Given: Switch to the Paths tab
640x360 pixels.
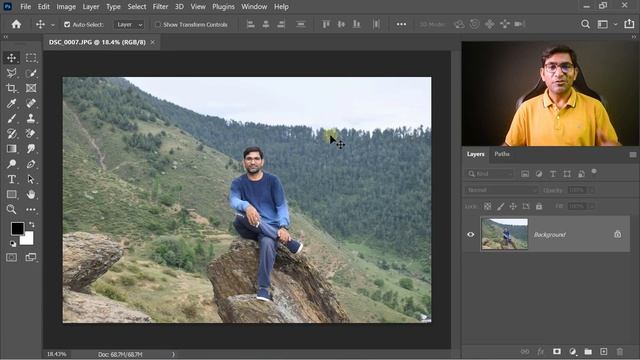Looking at the screenshot, I should [502, 154].
